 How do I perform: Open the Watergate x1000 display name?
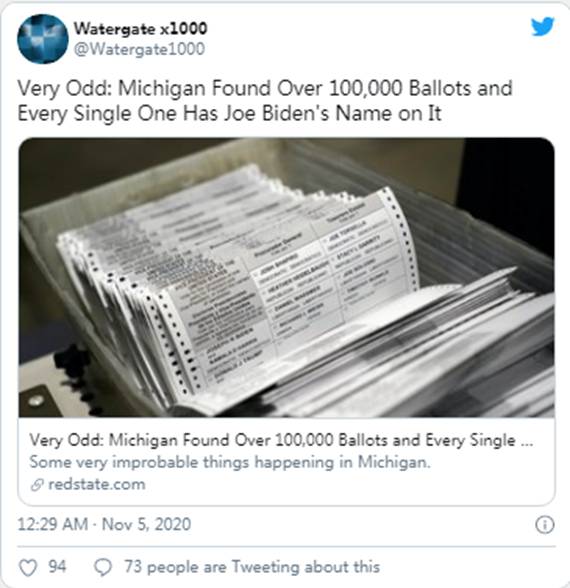pyautogui.click(x=140, y=28)
